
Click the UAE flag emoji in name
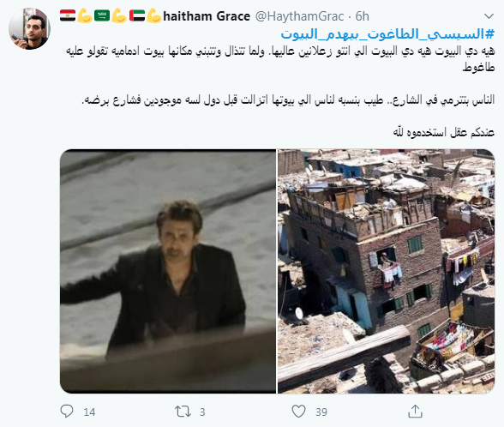click(137, 15)
